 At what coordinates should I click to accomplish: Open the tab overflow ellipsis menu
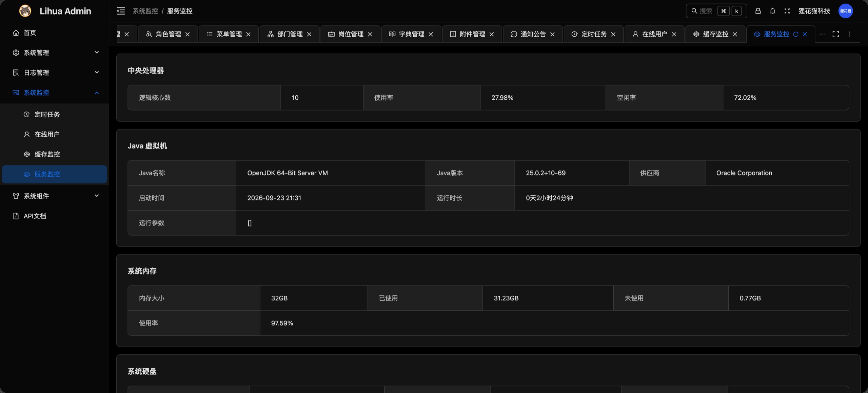(822, 34)
